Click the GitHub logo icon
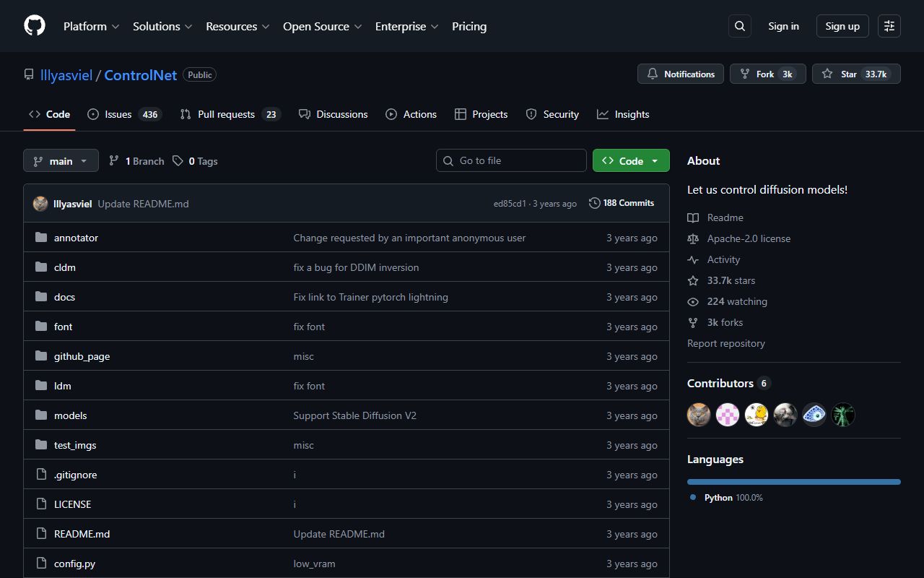The width and height of the screenshot is (924, 578). 34,25
